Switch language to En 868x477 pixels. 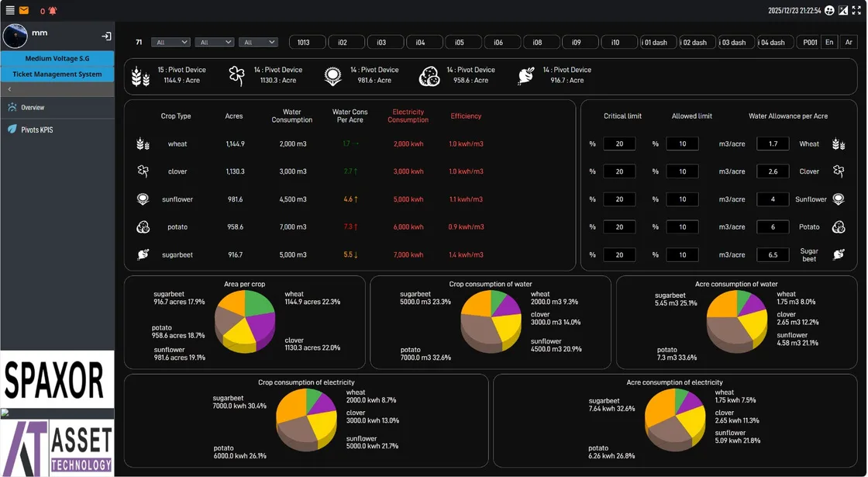click(829, 42)
